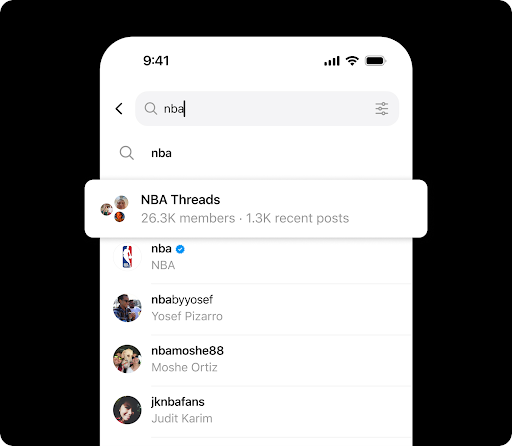Open jknbafans Judit Karim profile
Viewport: 512px width, 446px height.
tap(256, 410)
